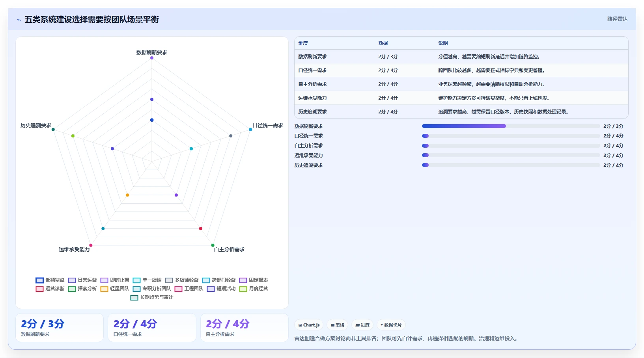The height and width of the screenshot is (358, 644).
Task: Click the 表格 tag
Action: pos(337,325)
